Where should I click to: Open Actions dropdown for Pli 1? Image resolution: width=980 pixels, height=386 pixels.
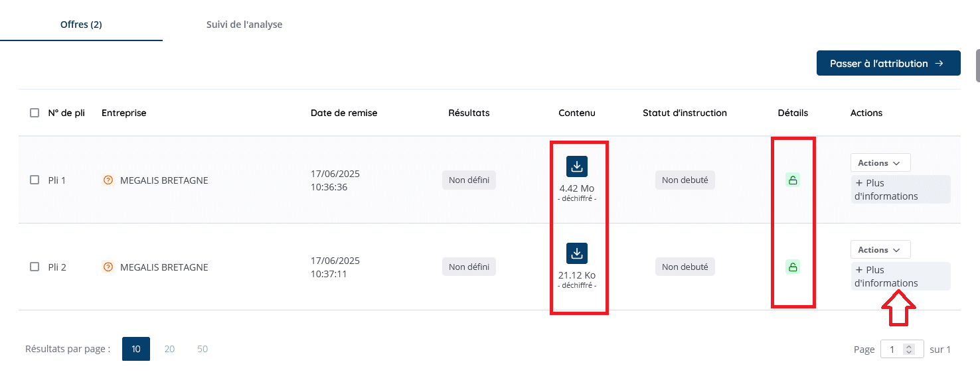(x=880, y=162)
